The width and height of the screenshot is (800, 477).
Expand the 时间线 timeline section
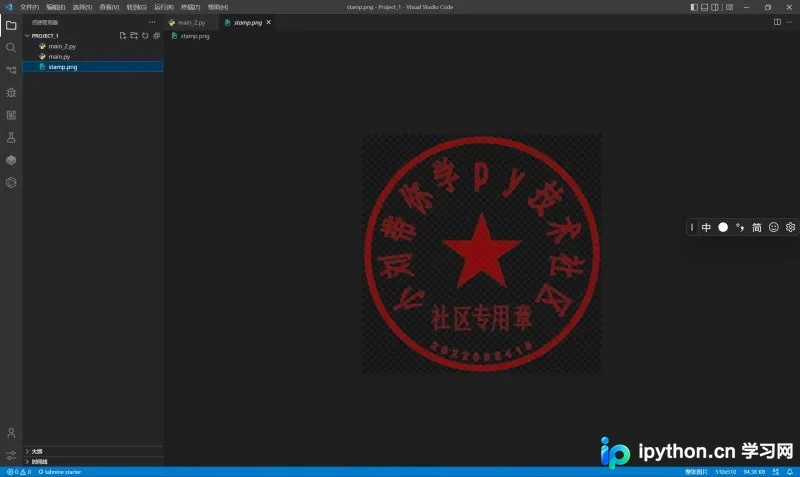click(37, 462)
